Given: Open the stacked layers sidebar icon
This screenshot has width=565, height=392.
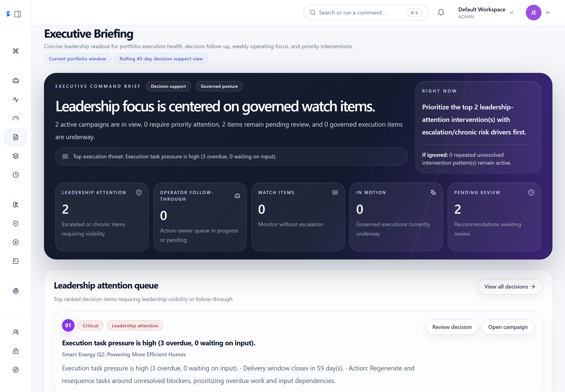Looking at the screenshot, I should pos(16,156).
